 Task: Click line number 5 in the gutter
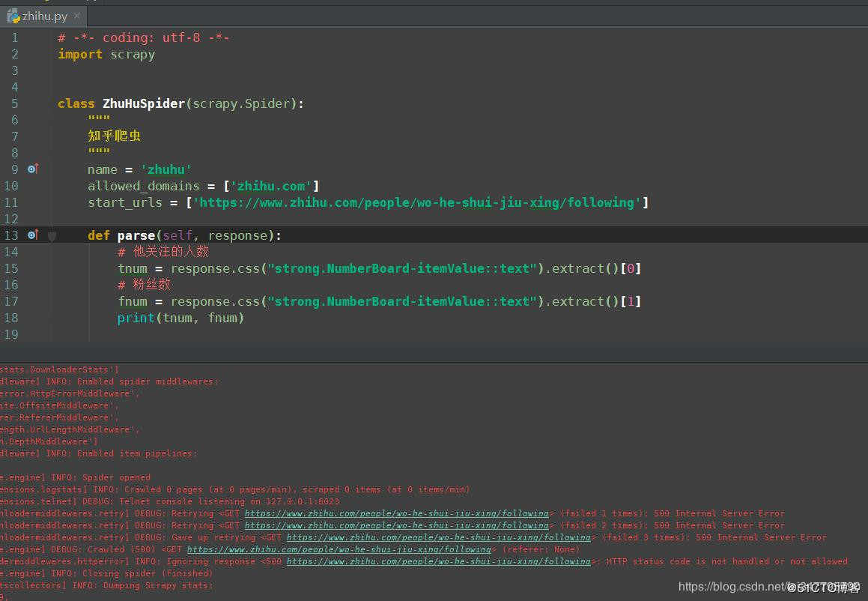[15, 103]
